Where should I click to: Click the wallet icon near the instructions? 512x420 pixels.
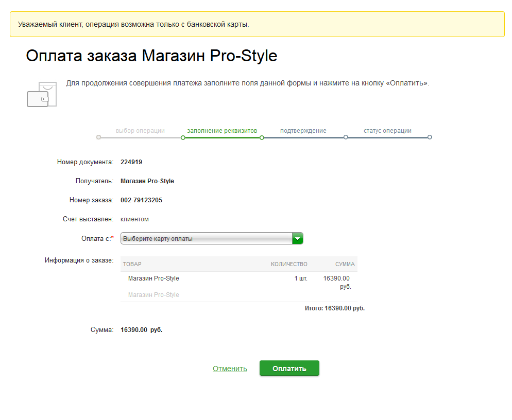click(42, 94)
